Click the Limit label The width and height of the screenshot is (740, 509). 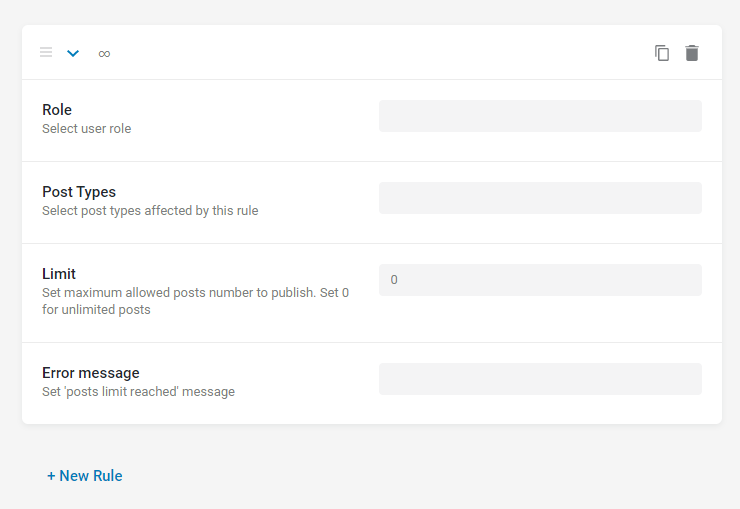coord(59,274)
